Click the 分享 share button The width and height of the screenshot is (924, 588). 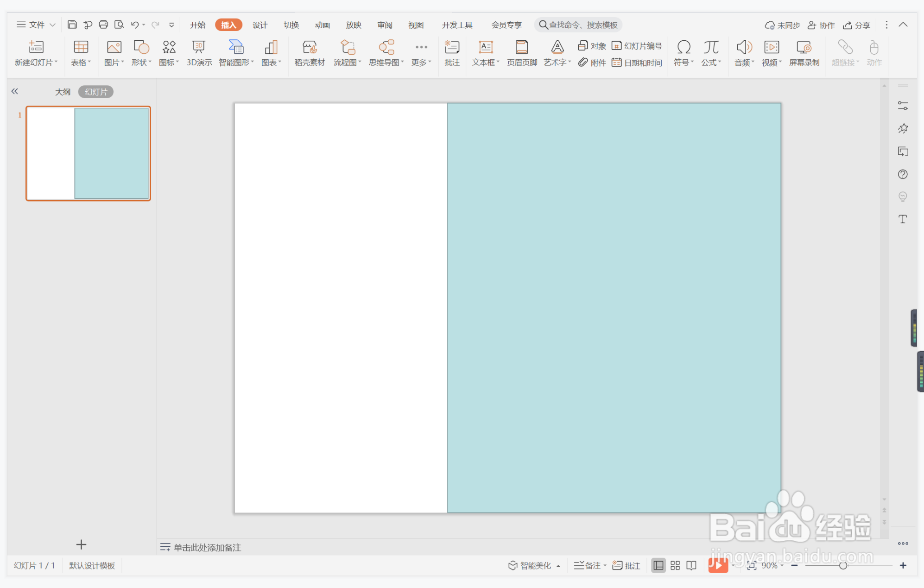tap(856, 25)
